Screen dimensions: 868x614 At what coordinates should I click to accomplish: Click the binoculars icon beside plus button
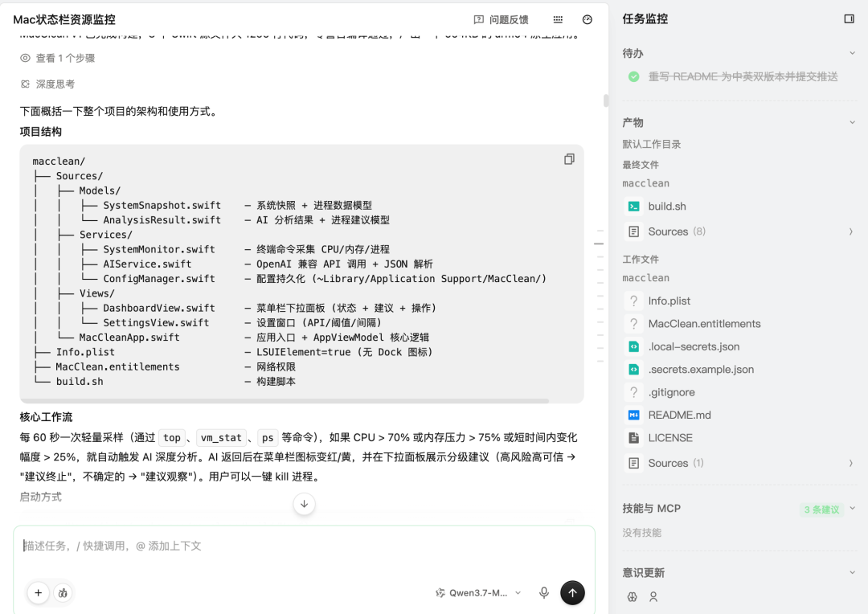63,593
